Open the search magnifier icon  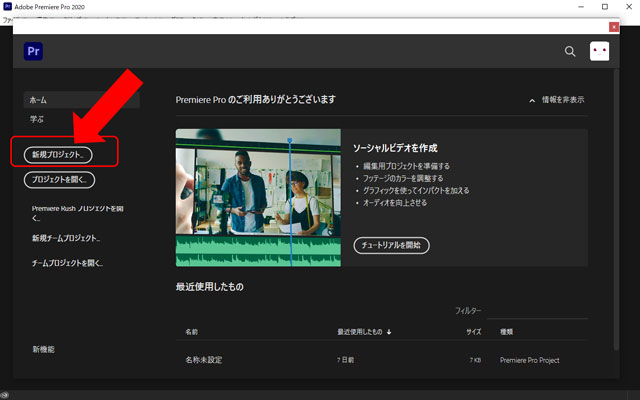(x=570, y=51)
